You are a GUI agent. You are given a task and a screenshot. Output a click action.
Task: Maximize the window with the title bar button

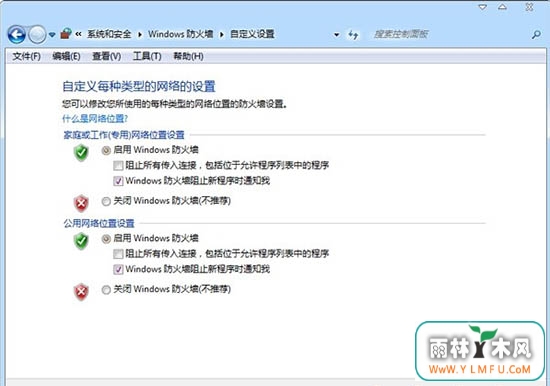(x=502, y=7)
